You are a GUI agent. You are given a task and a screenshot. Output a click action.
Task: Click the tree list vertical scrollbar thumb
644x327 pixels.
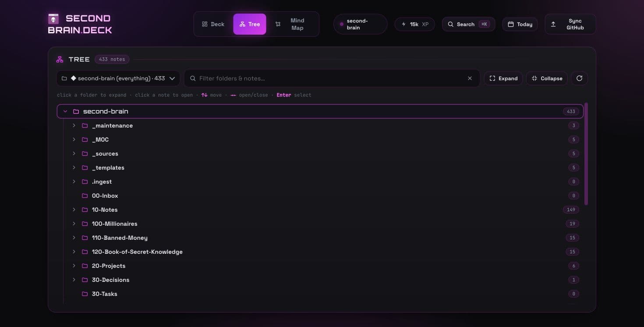pyautogui.click(x=586, y=154)
